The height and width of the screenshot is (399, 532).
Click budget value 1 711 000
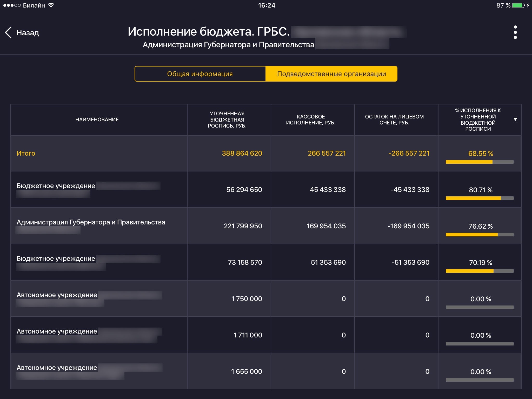click(248, 335)
